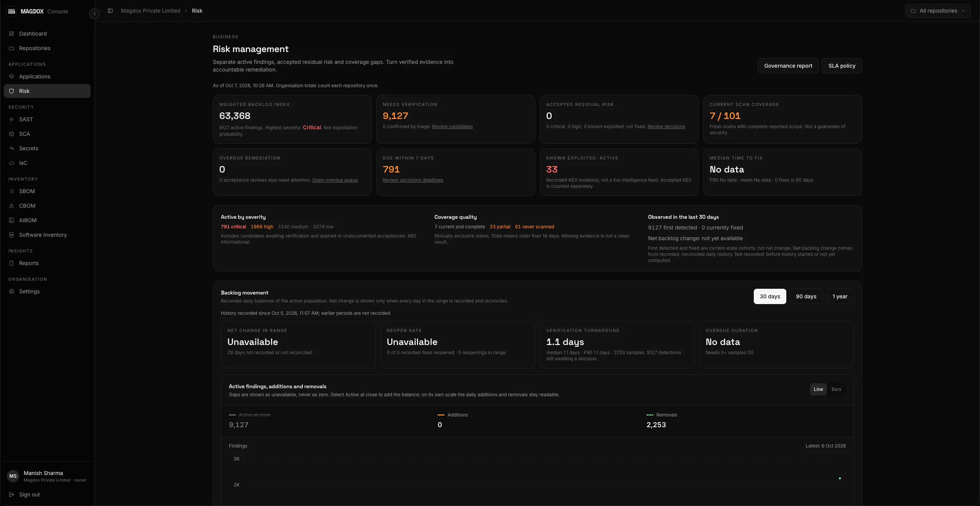Open the Repositories folder icon

pyautogui.click(x=11, y=48)
